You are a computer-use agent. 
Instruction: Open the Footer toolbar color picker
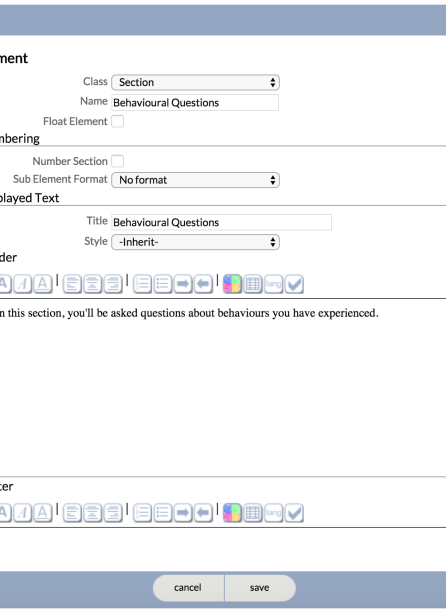(232, 513)
